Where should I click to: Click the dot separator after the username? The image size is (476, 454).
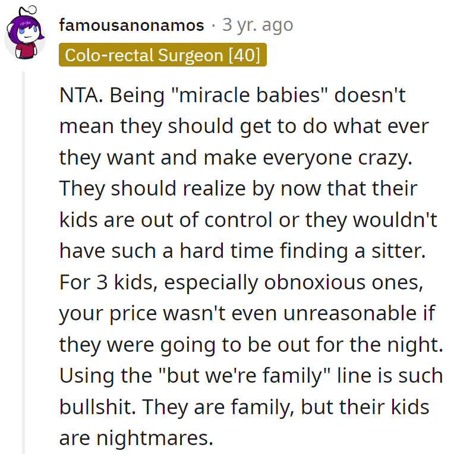[x=213, y=25]
